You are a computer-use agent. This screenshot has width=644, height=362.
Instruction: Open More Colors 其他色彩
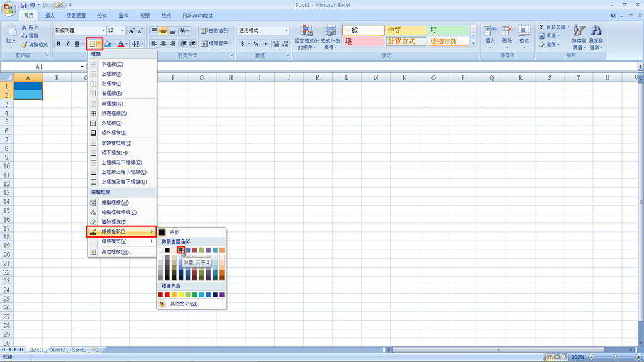tap(191, 304)
